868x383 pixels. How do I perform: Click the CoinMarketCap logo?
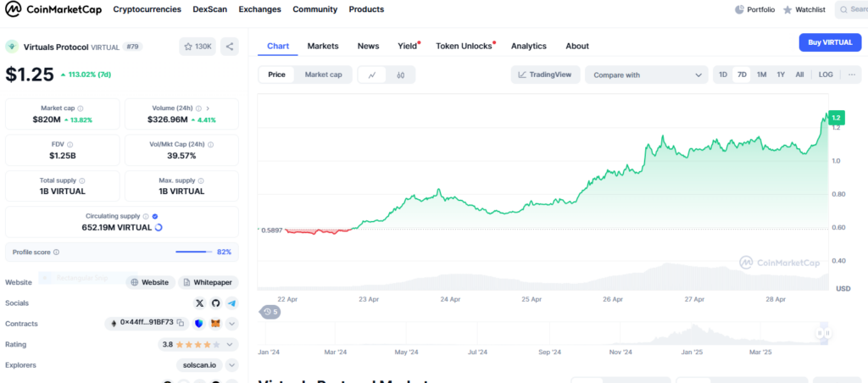[53, 9]
